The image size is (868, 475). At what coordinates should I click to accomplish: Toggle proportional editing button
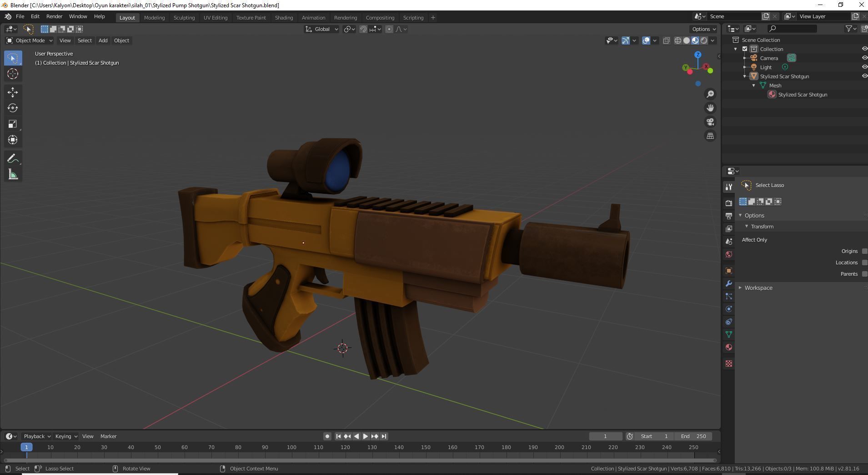389,29
